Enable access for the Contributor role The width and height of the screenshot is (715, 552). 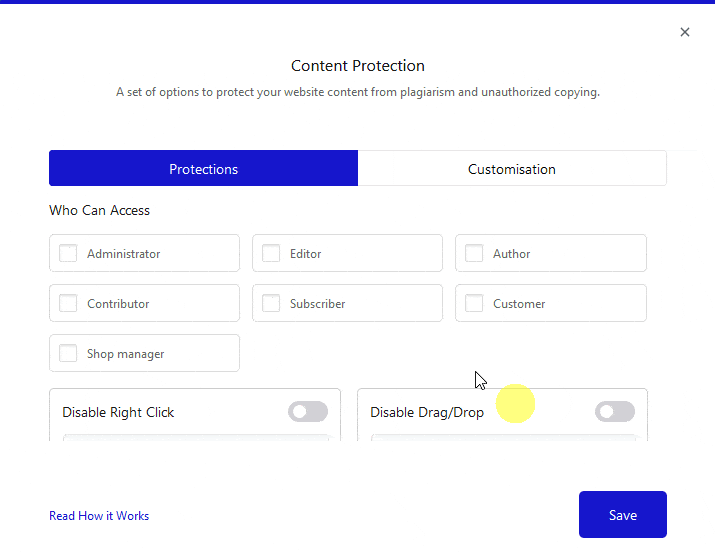[x=68, y=304]
